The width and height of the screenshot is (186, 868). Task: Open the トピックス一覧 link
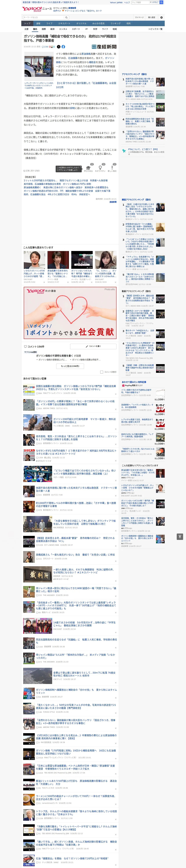coord(155,29)
